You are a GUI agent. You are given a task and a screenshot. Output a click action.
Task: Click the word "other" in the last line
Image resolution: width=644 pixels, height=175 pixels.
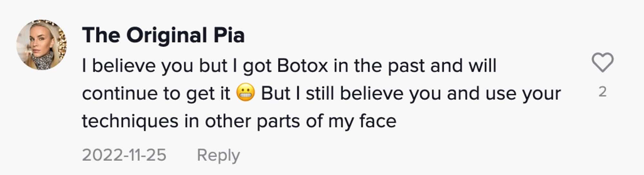point(228,122)
